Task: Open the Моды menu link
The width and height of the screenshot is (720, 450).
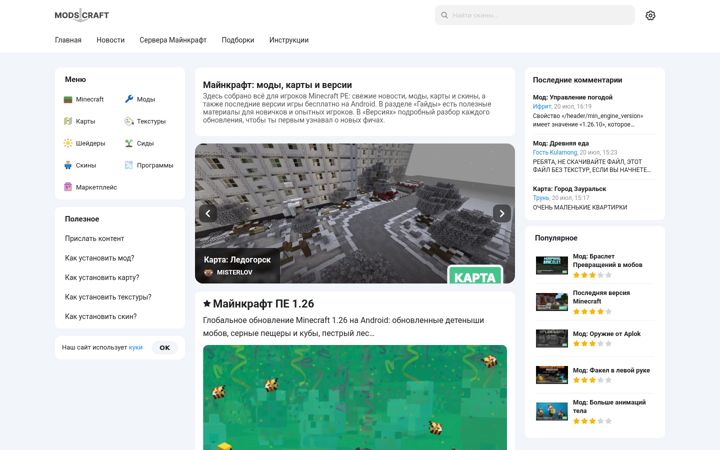Action: pos(146,99)
